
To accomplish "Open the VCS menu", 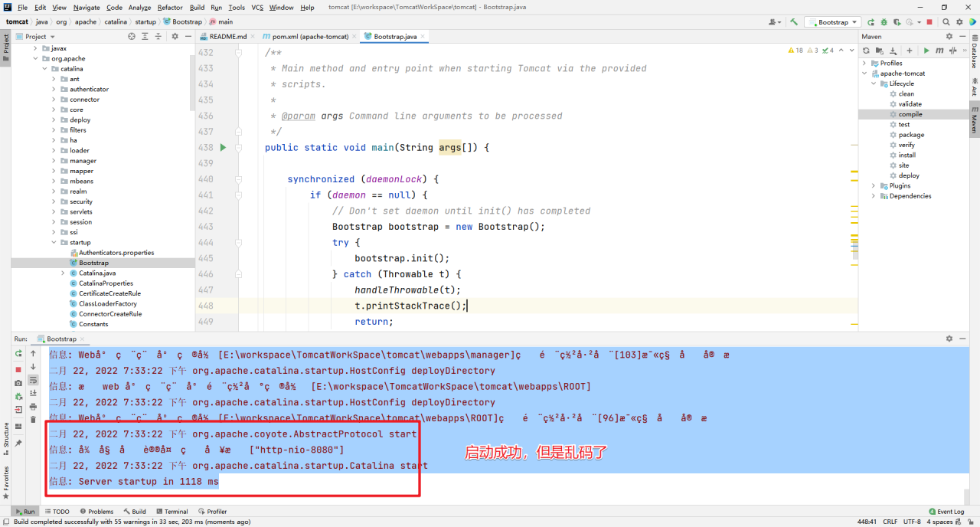I will [x=257, y=8].
